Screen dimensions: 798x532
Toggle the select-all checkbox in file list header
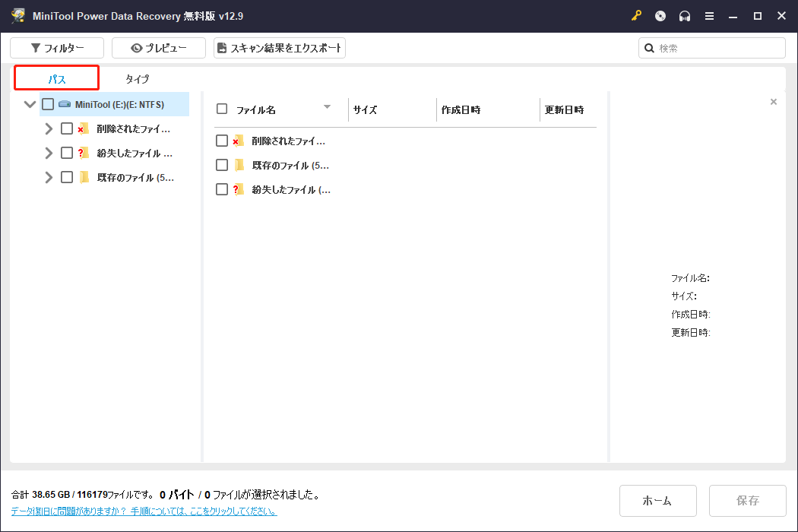click(222, 109)
